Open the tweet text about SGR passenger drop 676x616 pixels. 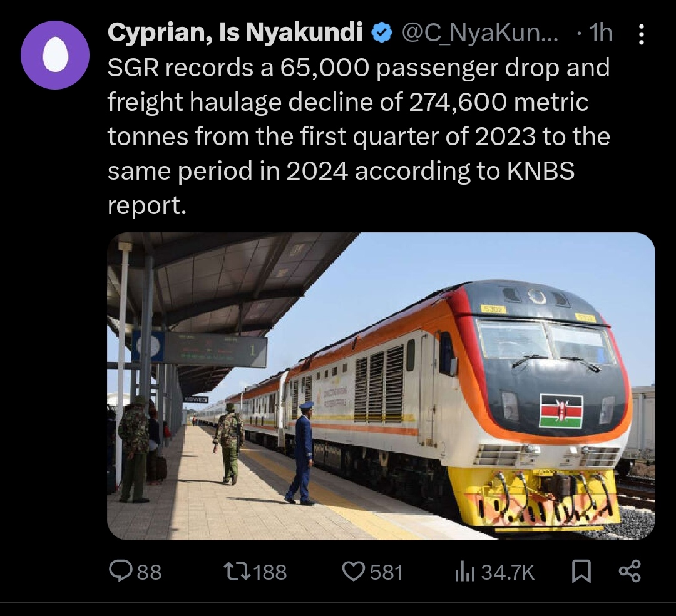point(358,137)
